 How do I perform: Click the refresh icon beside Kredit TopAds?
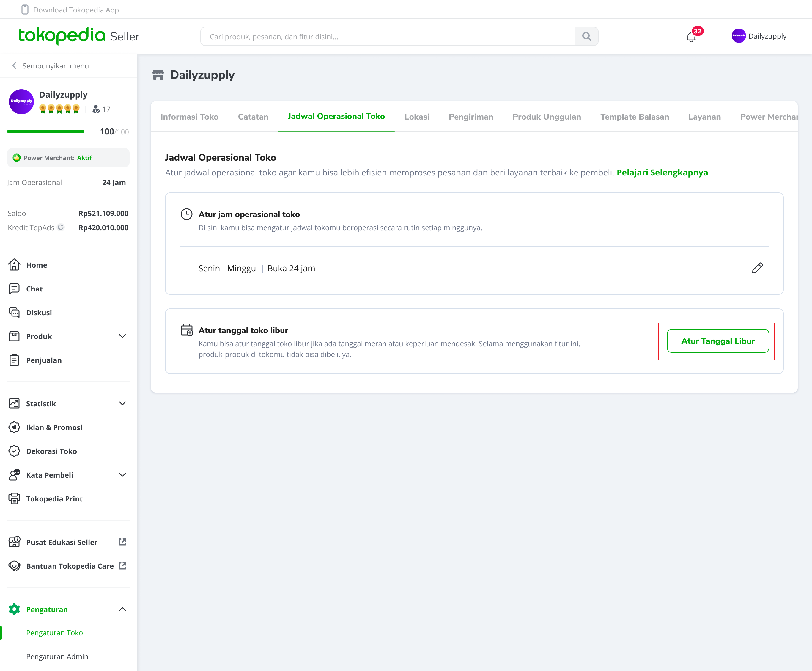tap(61, 227)
